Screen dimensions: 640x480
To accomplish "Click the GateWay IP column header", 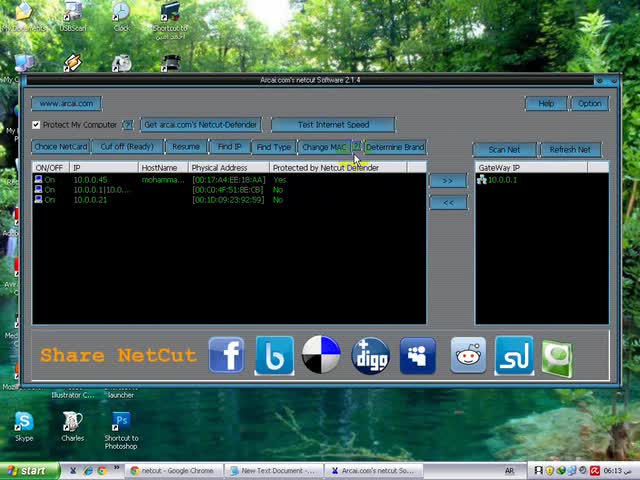I will coord(531,167).
